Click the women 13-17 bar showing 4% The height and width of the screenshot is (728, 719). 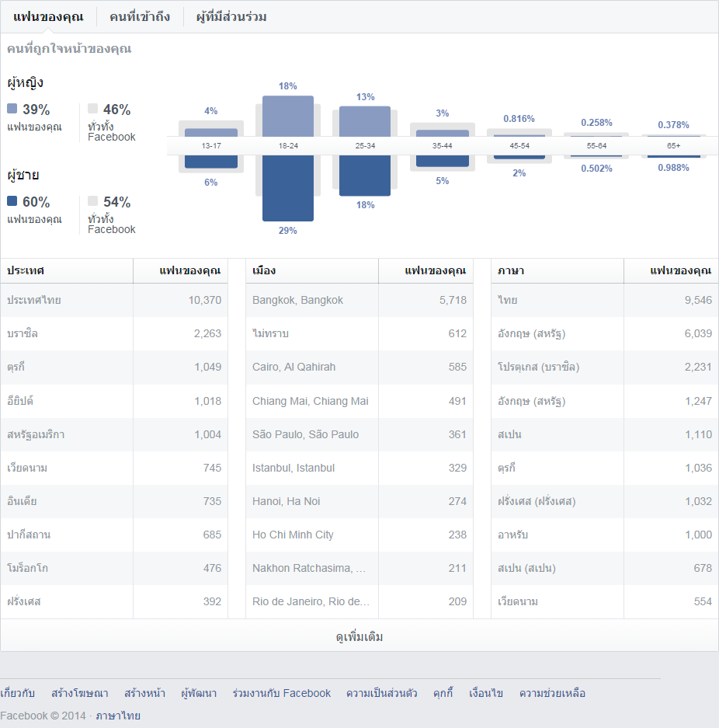211,132
